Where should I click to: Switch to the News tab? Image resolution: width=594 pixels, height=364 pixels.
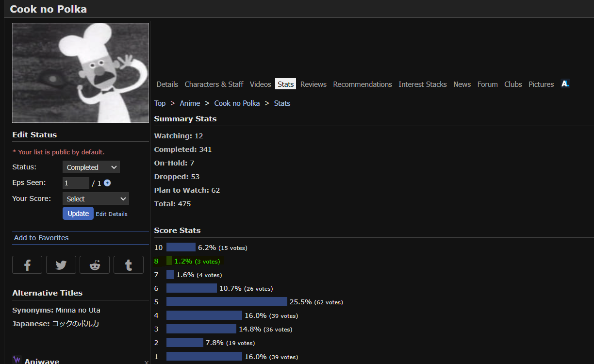pos(462,84)
